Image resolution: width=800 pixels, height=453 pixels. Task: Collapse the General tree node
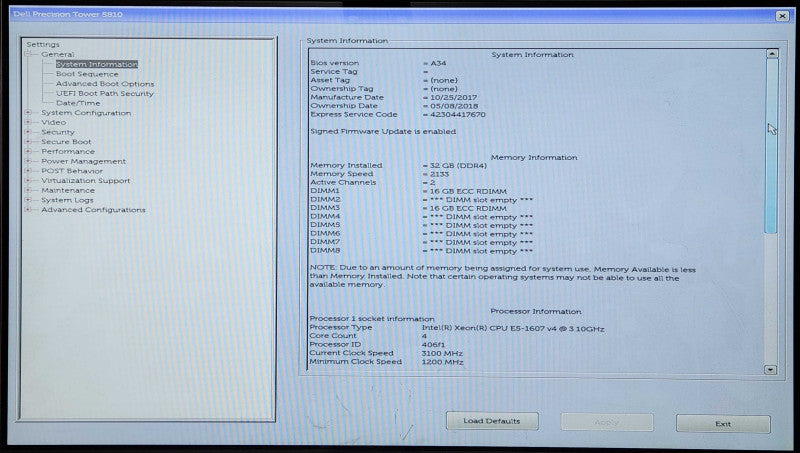coord(29,54)
